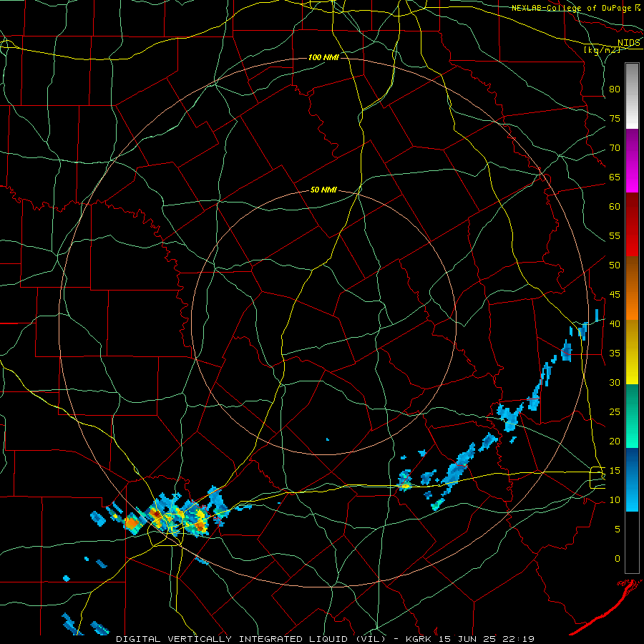644x644 pixels.
Task: Pick the yellow legend segment
Action: [x=632, y=352]
